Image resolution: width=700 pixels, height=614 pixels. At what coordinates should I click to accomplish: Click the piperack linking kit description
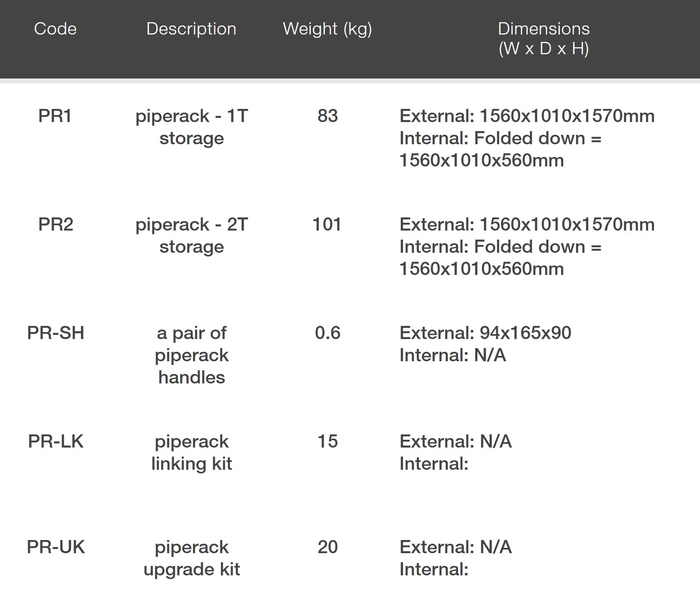[x=191, y=452]
